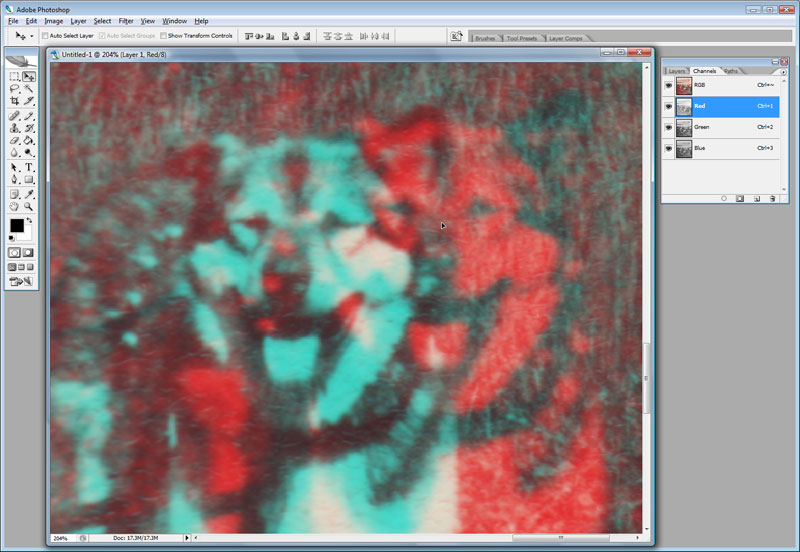Check Show Transform Controls option
The height and width of the screenshot is (552, 800).
click(x=164, y=36)
